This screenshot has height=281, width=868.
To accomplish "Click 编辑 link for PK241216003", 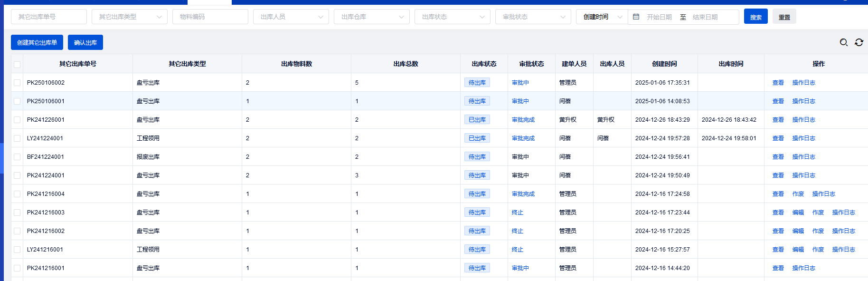I will 798,213.
